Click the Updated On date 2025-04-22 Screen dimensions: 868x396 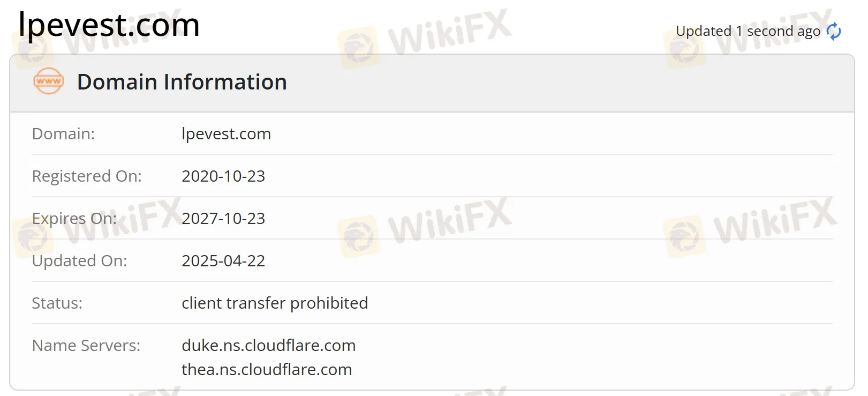pyautogui.click(x=223, y=260)
